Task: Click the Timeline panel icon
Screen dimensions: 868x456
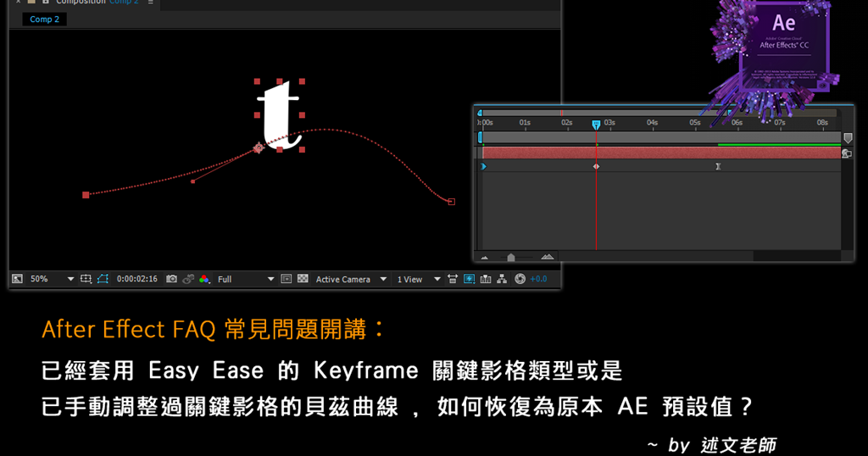Action: 486,279
